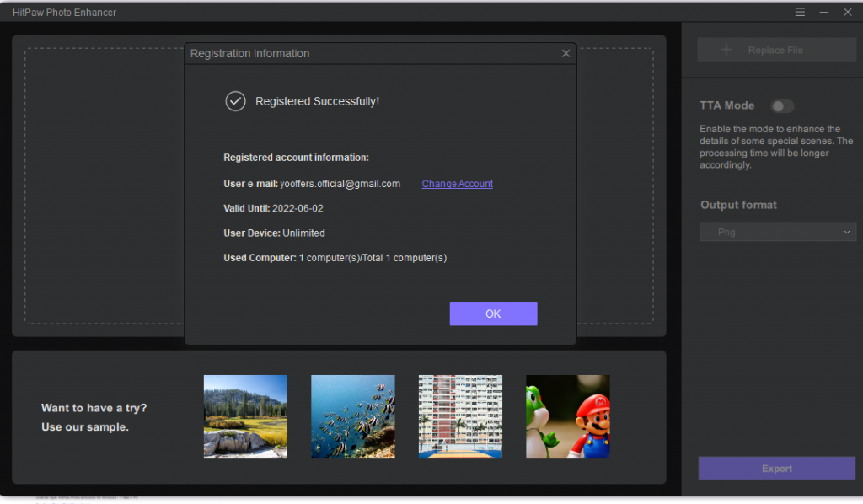Click the Registered Successfully! message
This screenshot has width=863, height=504.
tap(317, 101)
